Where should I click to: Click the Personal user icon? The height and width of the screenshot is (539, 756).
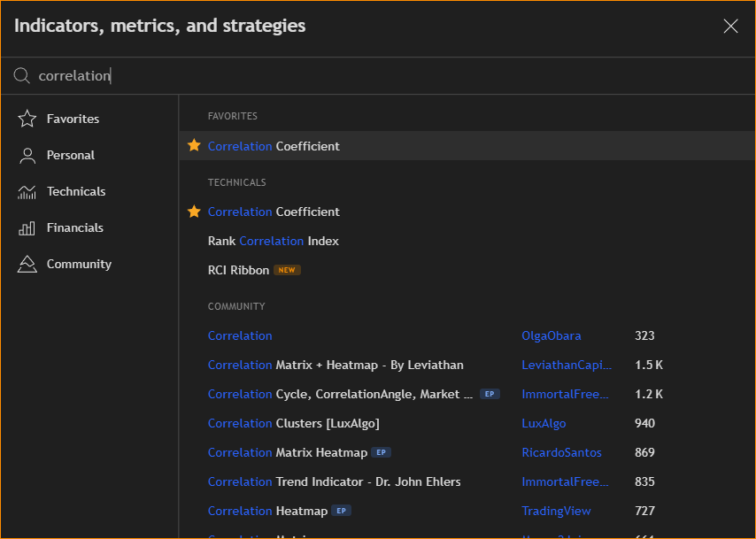[x=27, y=155]
